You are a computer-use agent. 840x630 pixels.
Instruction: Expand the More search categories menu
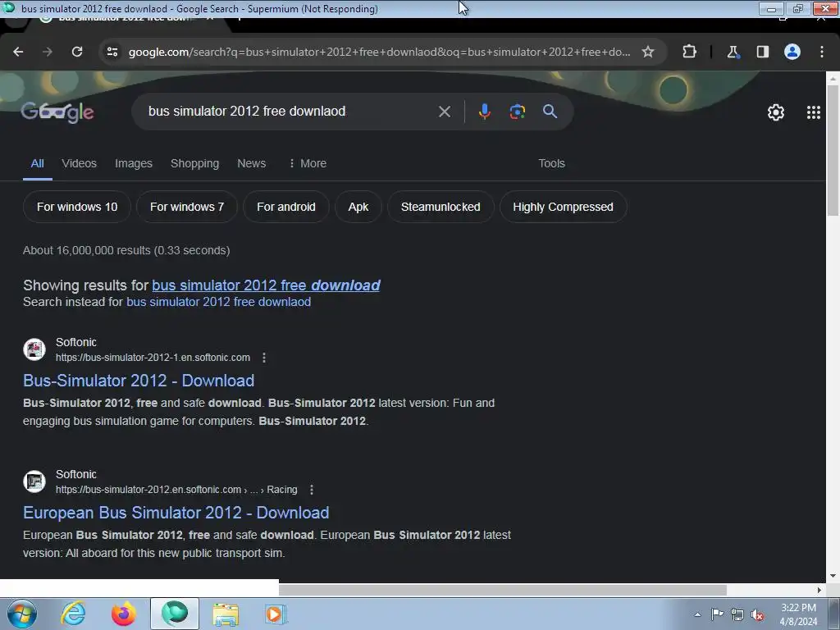click(x=308, y=163)
